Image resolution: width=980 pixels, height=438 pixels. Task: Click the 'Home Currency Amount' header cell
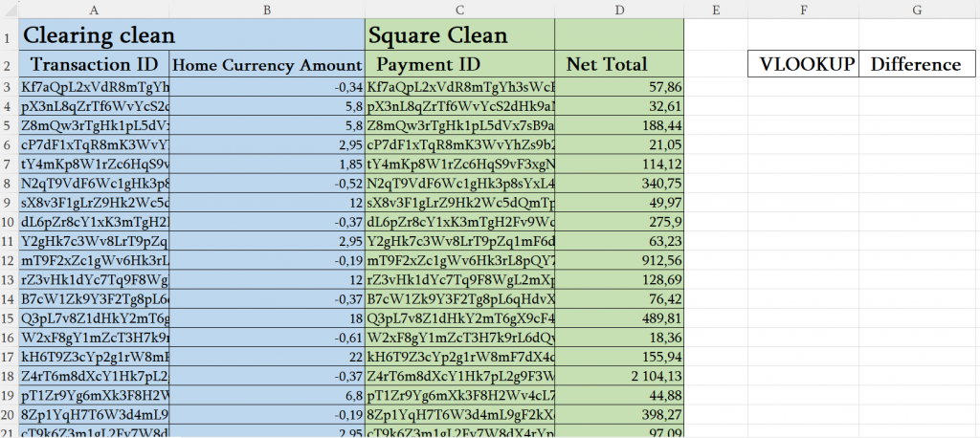tap(267, 65)
